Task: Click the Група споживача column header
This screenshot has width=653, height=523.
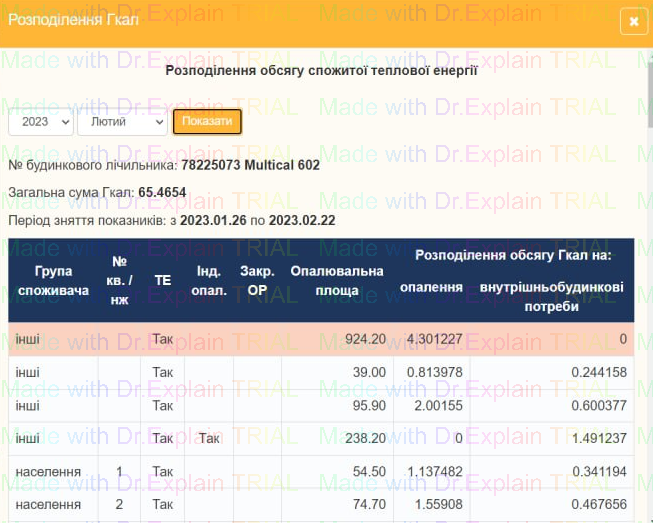Action: pos(53,280)
